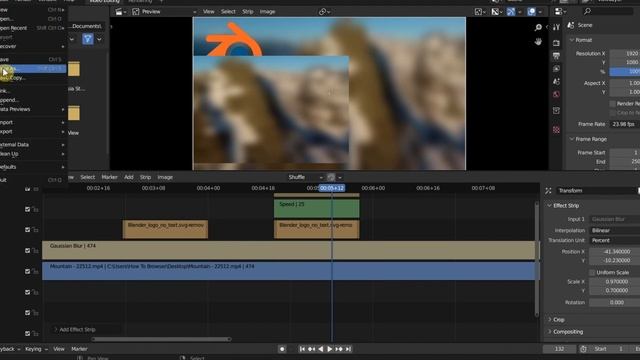Collapse the Frame Range panel
Screen dimensions: 640x360
(x=590, y=139)
